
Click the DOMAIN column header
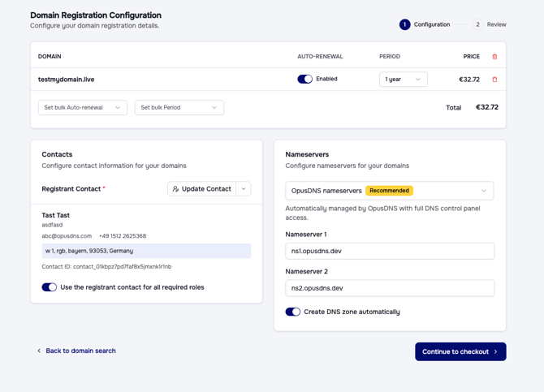50,57
